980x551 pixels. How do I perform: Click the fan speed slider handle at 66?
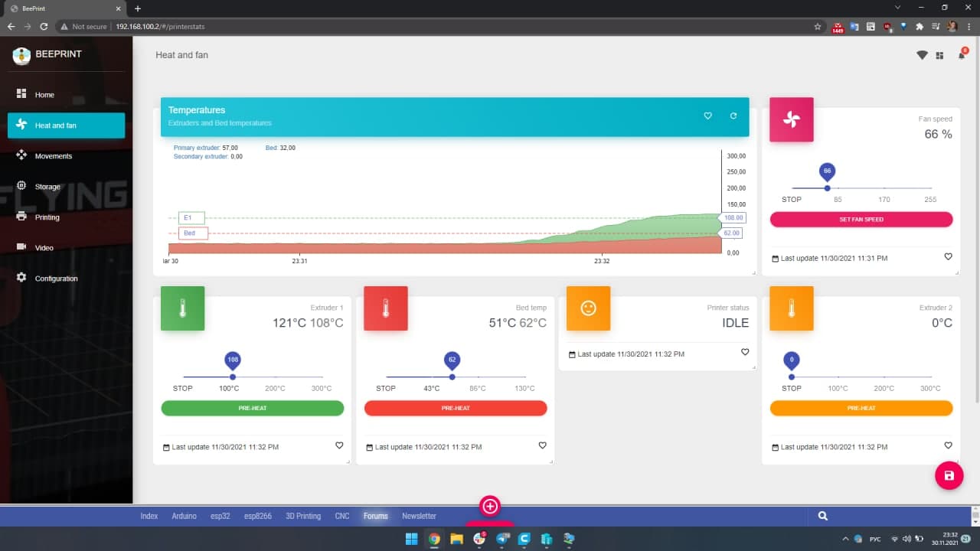[827, 187]
